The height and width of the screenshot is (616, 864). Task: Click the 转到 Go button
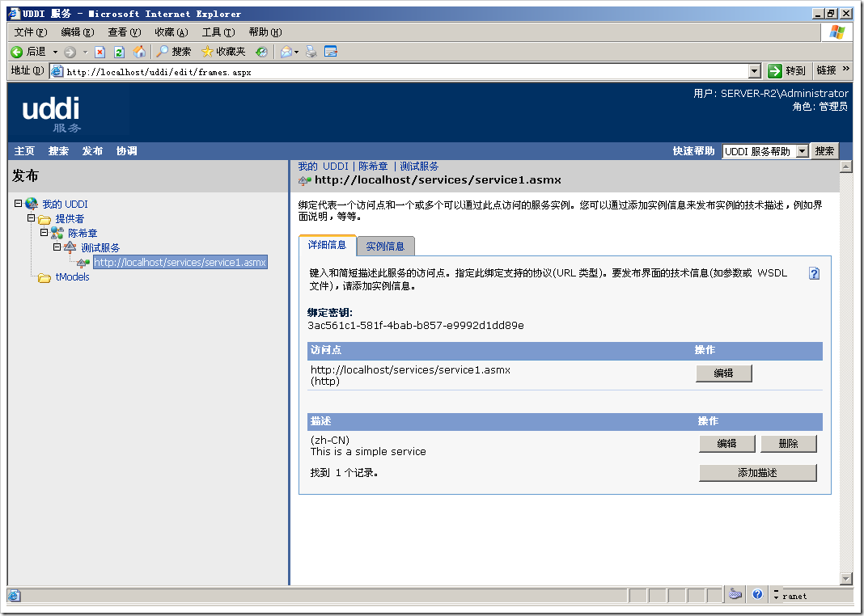tap(787, 70)
